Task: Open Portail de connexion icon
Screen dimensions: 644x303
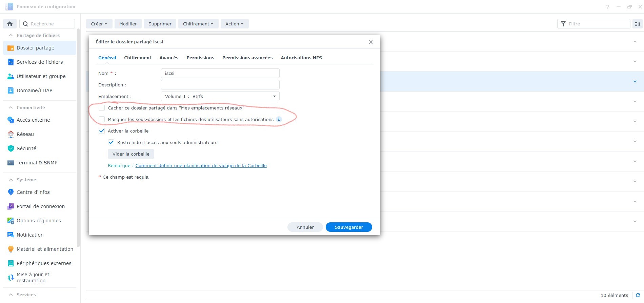Action: pyautogui.click(x=11, y=206)
